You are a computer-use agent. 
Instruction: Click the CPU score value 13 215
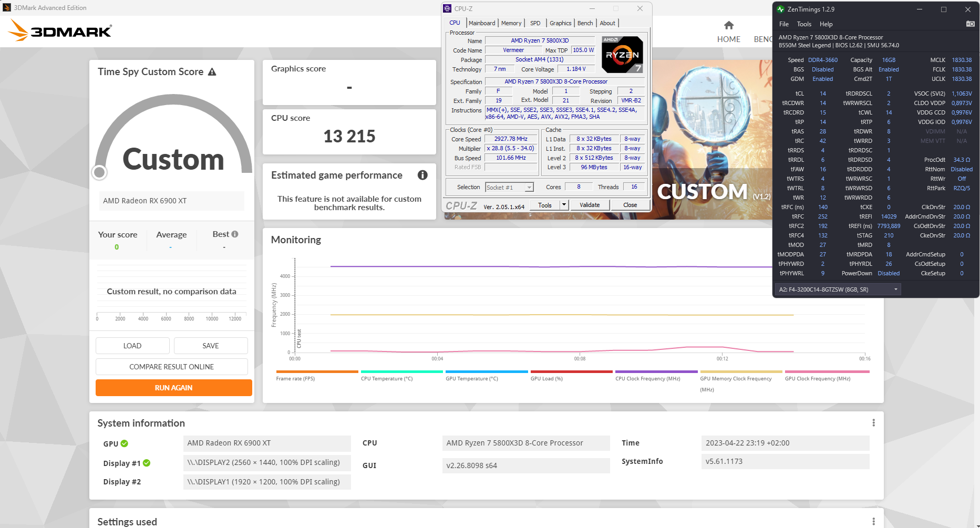coord(349,137)
